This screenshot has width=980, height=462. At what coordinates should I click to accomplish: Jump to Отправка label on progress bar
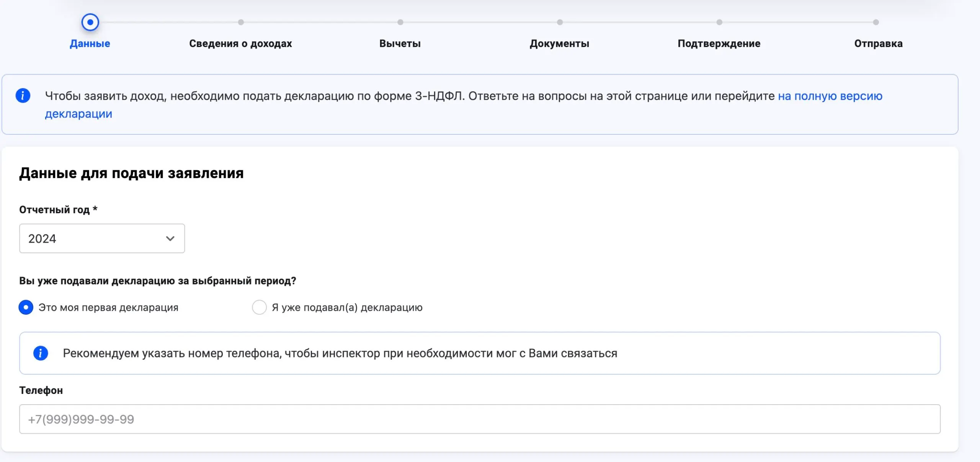tap(878, 44)
